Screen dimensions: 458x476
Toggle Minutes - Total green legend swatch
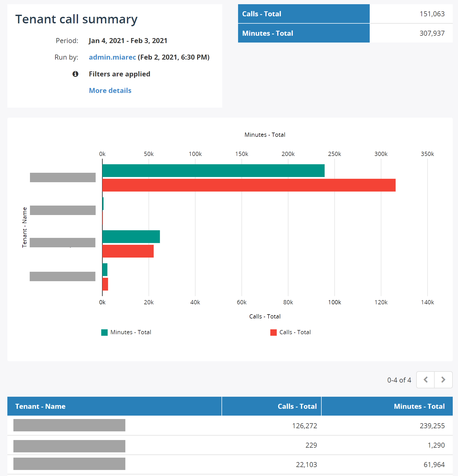pyautogui.click(x=104, y=332)
